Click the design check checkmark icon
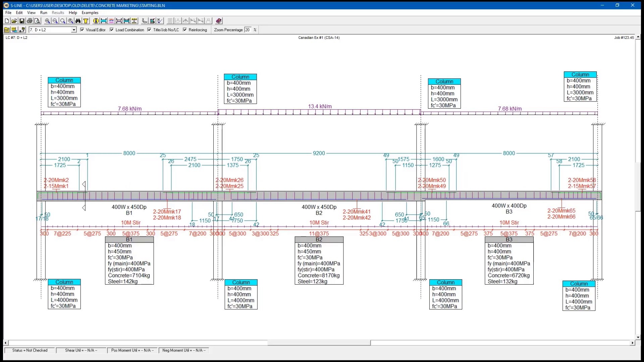 160,21
